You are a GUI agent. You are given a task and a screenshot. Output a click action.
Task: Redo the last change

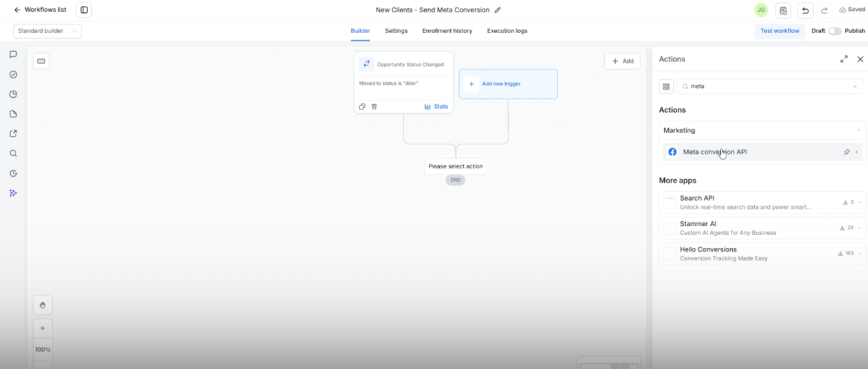824,10
